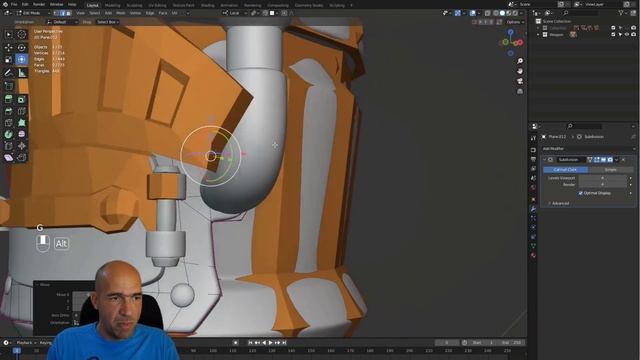Select the Annotate pencil tool
This screenshot has width=640, height=360.
coord(9,73)
